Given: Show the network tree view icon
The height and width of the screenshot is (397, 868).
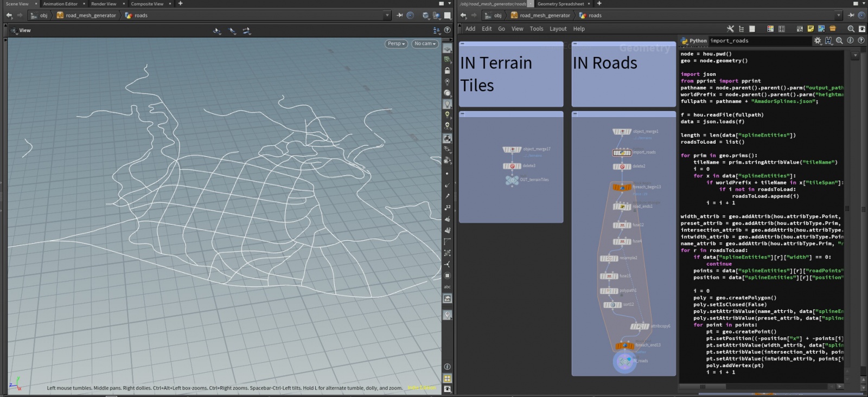Looking at the screenshot, I should (741, 29).
